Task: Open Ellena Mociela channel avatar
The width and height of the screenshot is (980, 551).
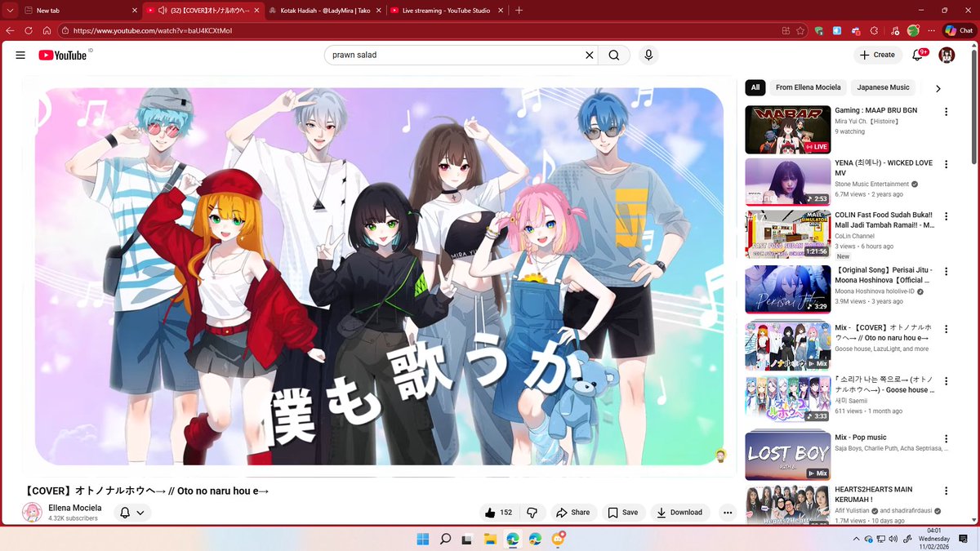Action: [x=32, y=513]
